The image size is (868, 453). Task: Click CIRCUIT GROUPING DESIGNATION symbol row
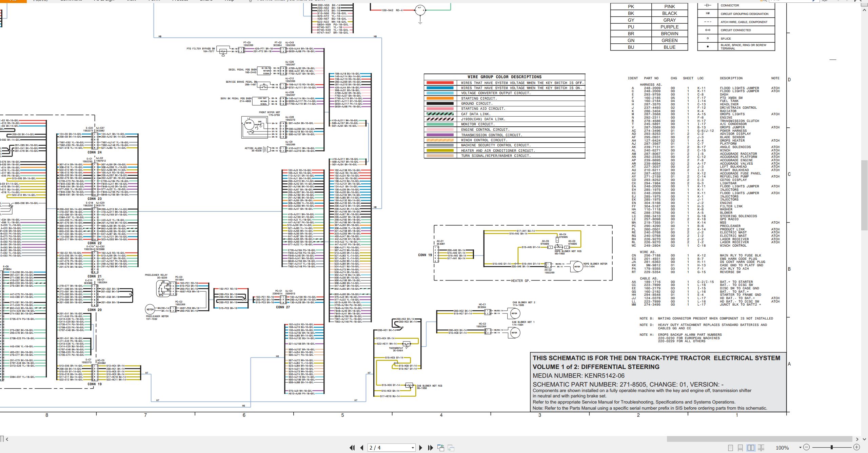(736, 14)
